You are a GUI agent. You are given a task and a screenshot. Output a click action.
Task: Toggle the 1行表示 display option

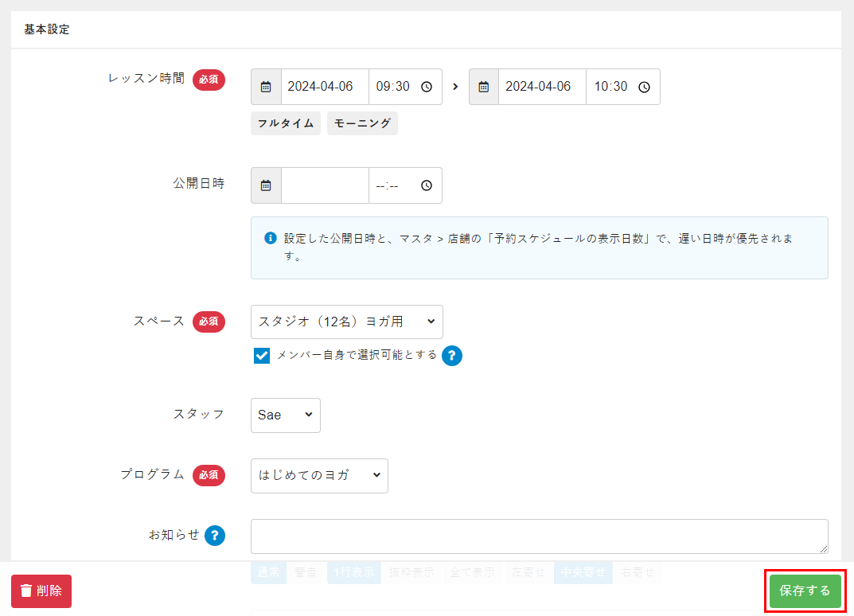351,572
